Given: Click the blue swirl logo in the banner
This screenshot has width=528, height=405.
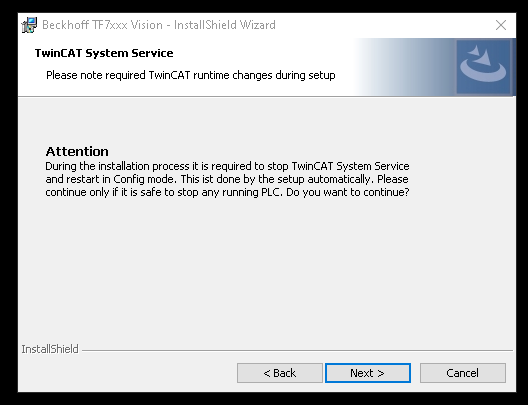Looking at the screenshot, I should tap(483, 67).
